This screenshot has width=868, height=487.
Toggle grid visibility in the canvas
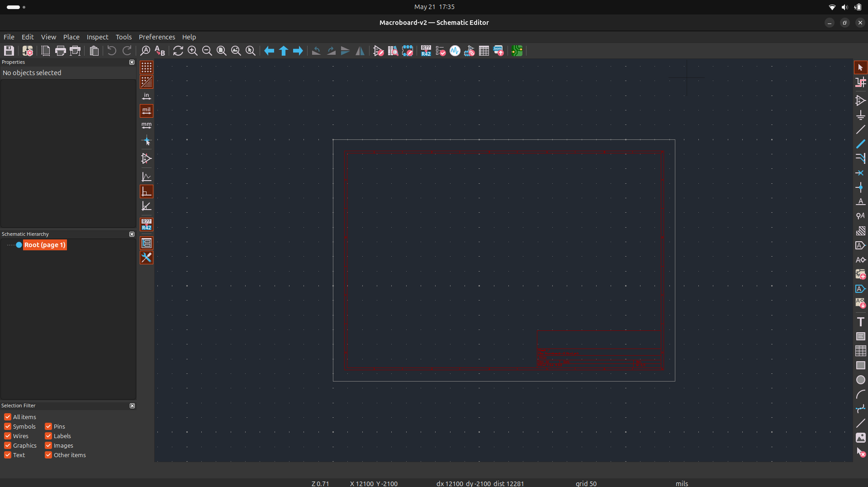click(146, 67)
